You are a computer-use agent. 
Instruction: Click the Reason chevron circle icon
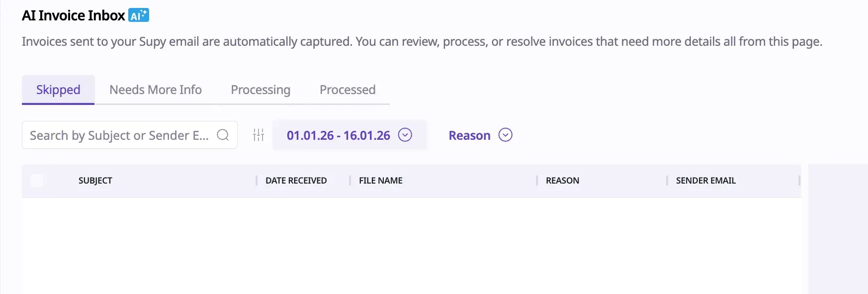(x=505, y=135)
